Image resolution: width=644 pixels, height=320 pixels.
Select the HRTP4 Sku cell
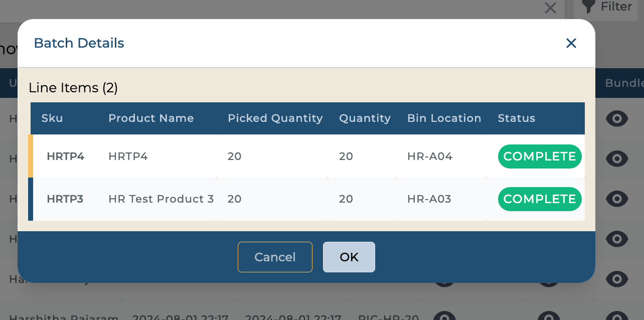tap(65, 156)
